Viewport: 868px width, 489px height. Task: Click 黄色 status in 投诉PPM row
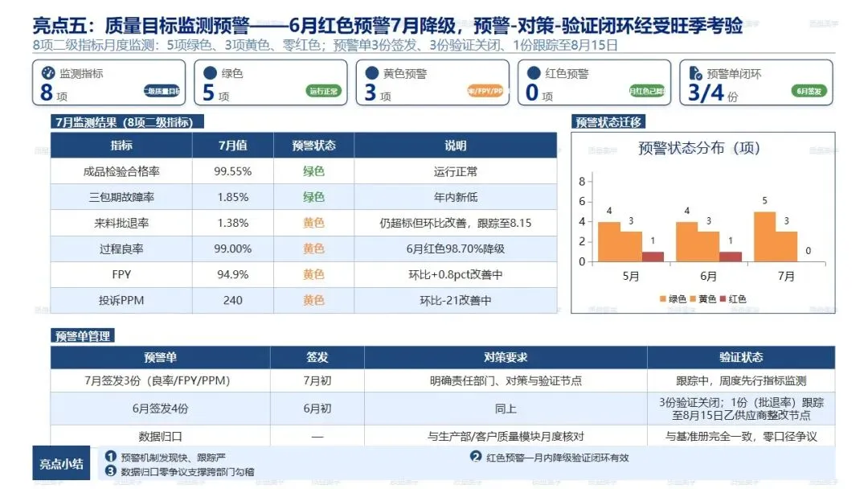[x=314, y=300]
